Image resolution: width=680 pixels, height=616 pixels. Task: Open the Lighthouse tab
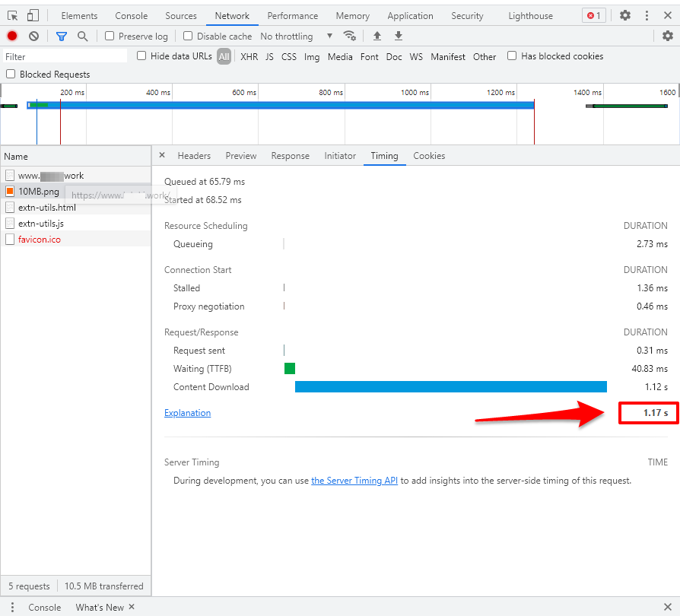point(530,16)
